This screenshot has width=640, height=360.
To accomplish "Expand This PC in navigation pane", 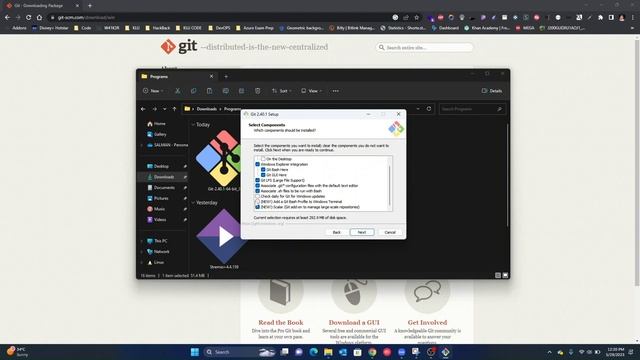I will [142, 241].
